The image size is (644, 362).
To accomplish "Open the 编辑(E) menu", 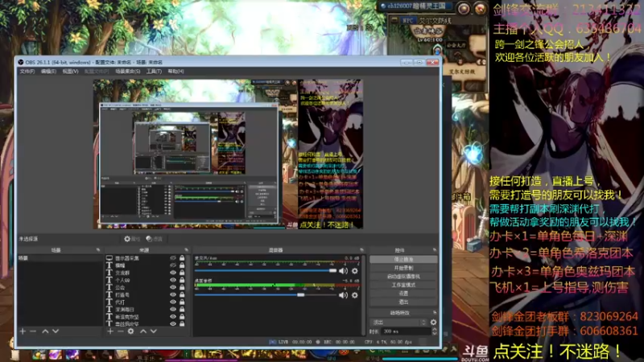I will [48, 72].
